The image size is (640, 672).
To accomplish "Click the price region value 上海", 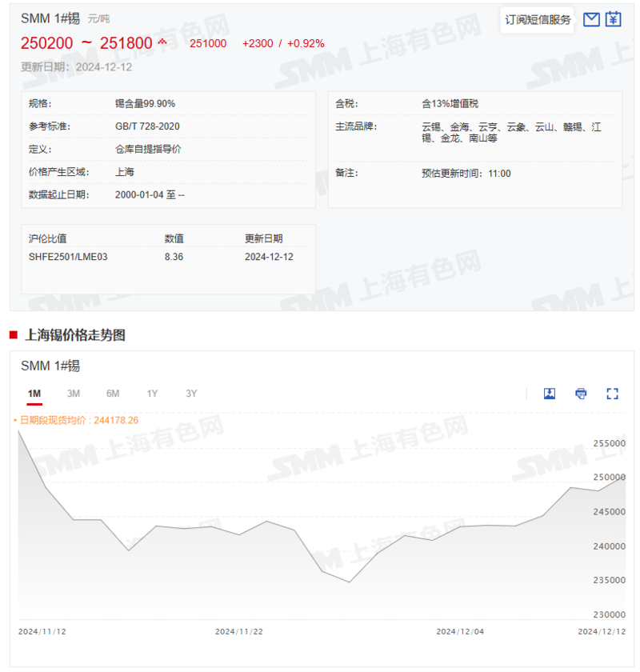I will pos(124,172).
